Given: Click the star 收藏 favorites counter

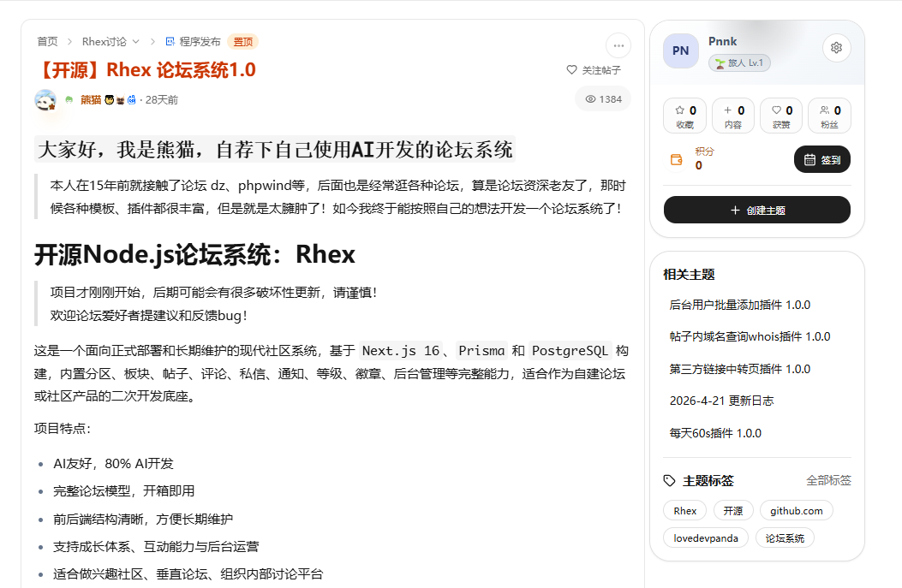Looking at the screenshot, I should [684, 116].
